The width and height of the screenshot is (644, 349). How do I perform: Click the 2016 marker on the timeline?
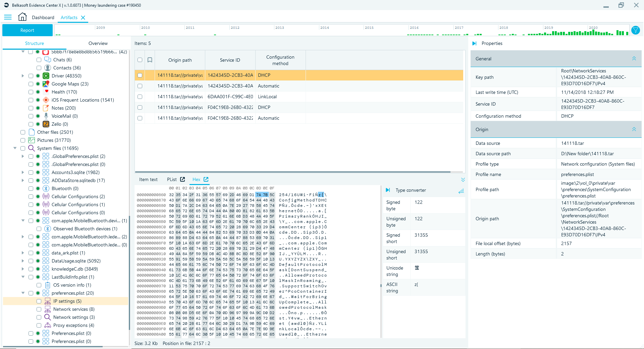(414, 28)
